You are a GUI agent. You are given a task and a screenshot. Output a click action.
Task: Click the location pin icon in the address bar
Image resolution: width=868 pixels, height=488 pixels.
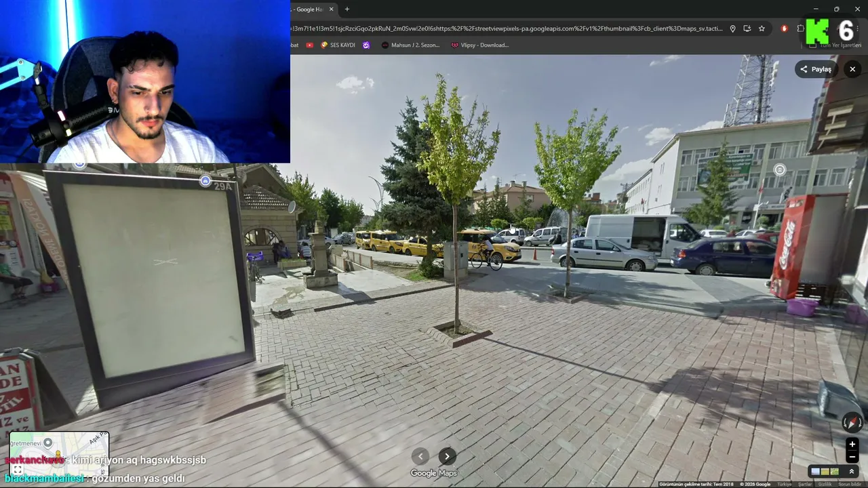(x=732, y=28)
